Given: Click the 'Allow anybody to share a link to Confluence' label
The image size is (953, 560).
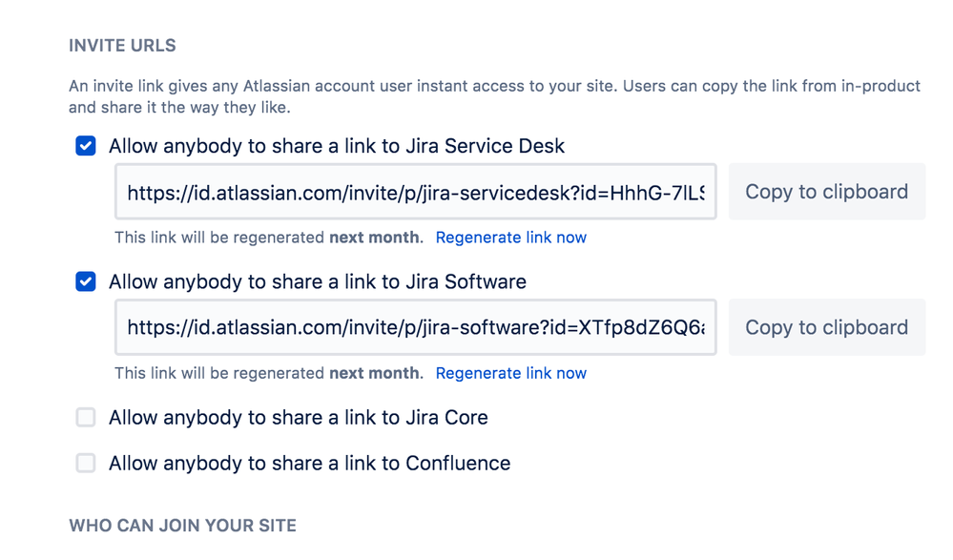Looking at the screenshot, I should [x=309, y=464].
